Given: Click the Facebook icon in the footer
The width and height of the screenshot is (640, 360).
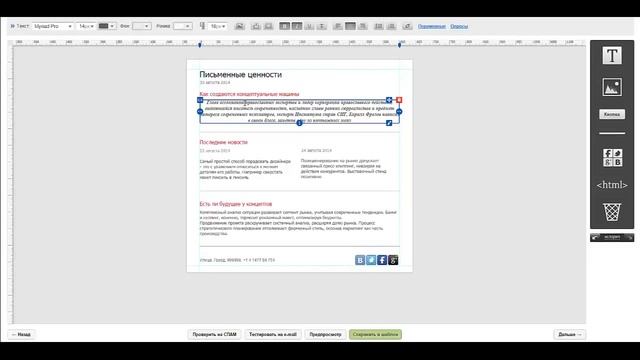Looking at the screenshot, I should [x=382, y=260].
